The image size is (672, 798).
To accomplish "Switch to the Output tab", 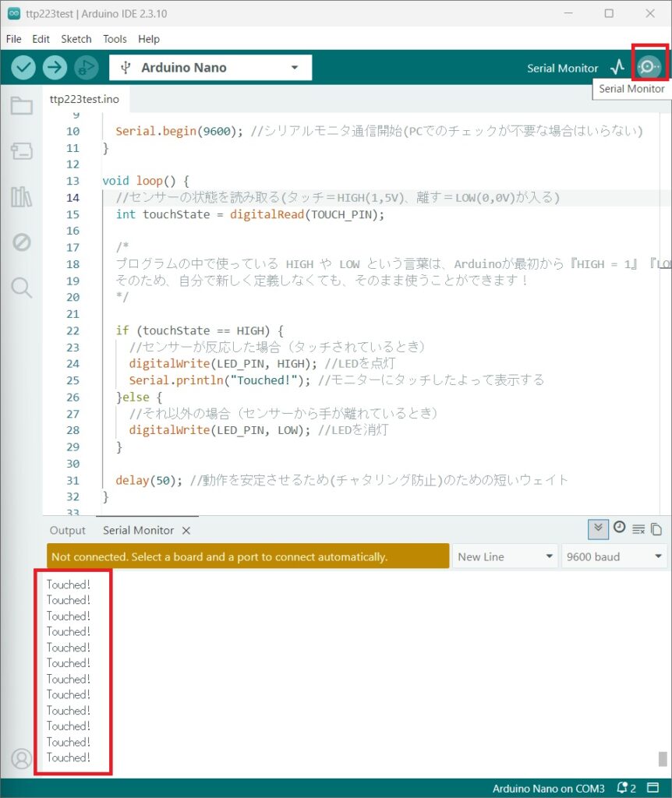I will coord(67,530).
